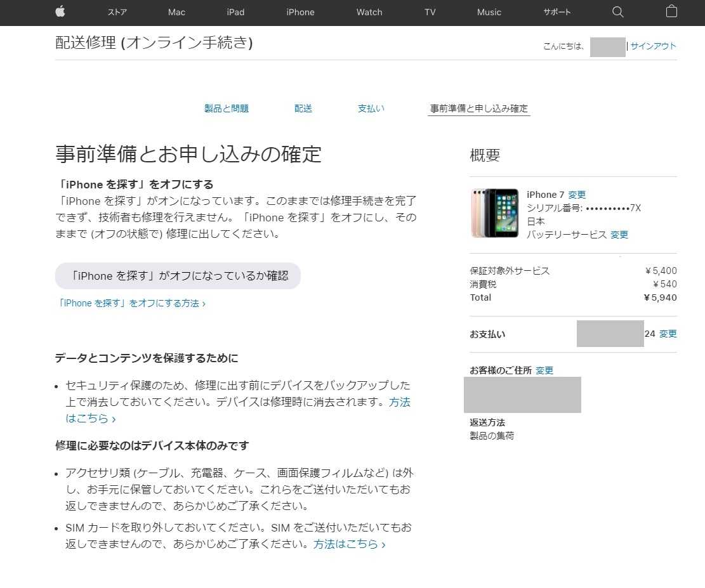Go to the Music section

tap(489, 12)
